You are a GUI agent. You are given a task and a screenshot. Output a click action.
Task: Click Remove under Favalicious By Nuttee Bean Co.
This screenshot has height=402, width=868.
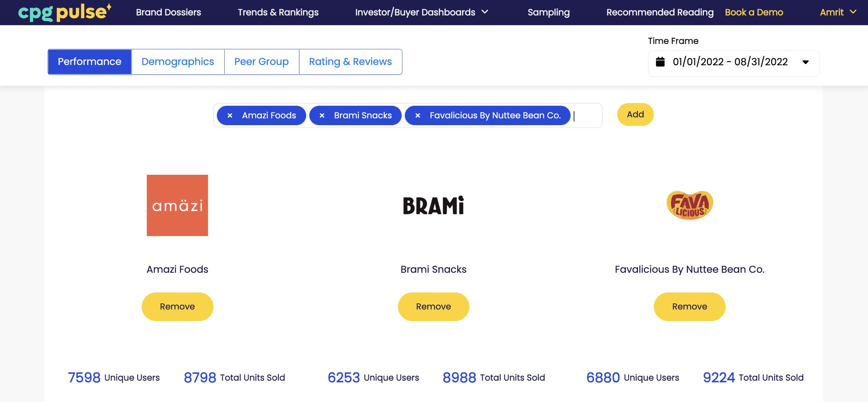tap(690, 306)
